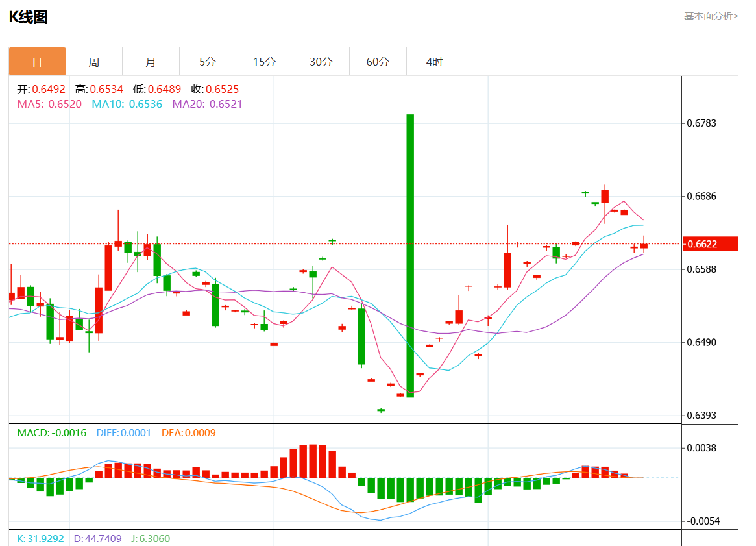The image size is (756, 546).
Task: Click the D:44.7409 KDJ value
Action: point(98,539)
